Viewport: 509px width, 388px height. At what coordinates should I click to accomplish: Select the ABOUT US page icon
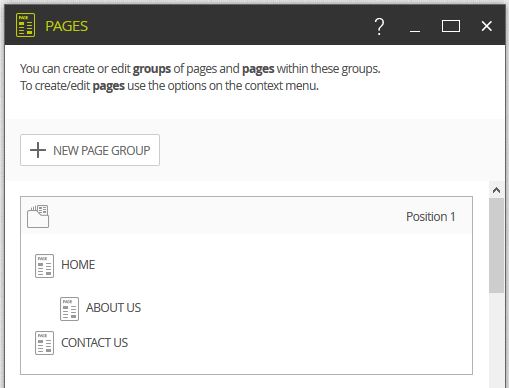(69, 309)
